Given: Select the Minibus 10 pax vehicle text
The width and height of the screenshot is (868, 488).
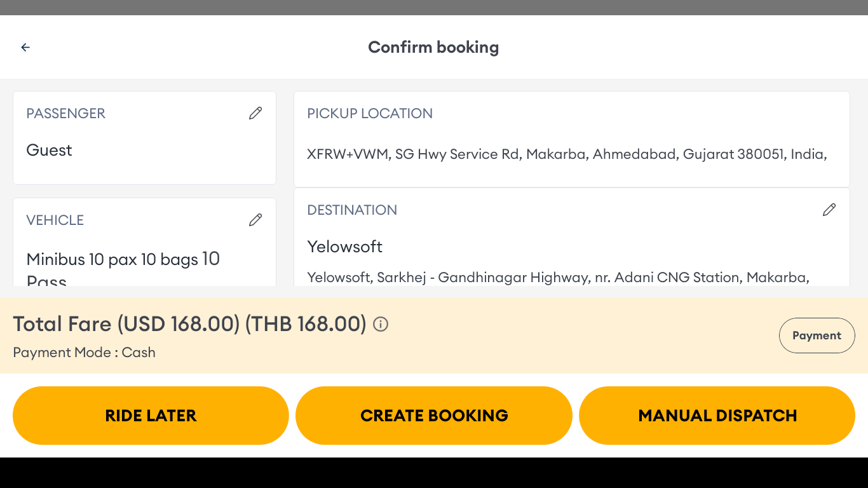Looking at the screenshot, I should tap(123, 260).
